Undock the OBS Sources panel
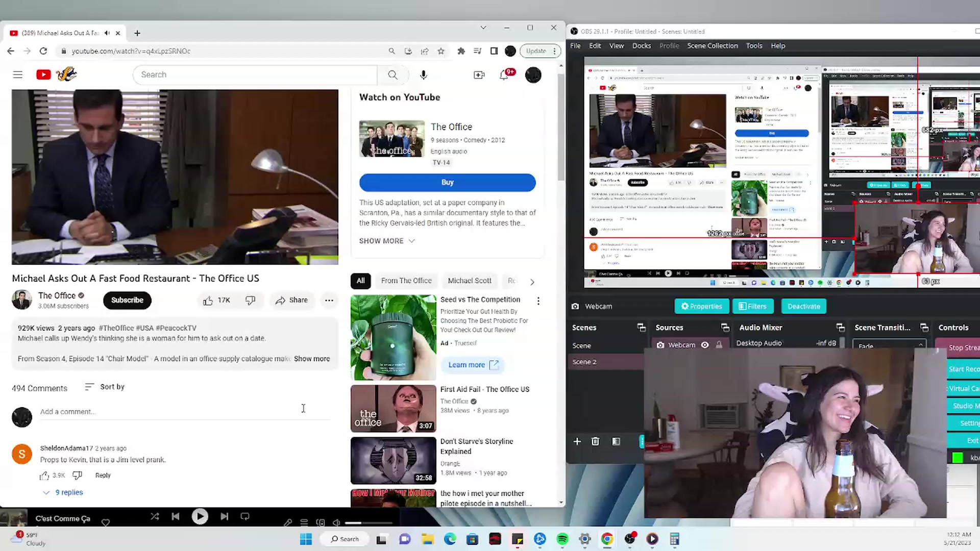The width and height of the screenshot is (980, 551). click(725, 328)
